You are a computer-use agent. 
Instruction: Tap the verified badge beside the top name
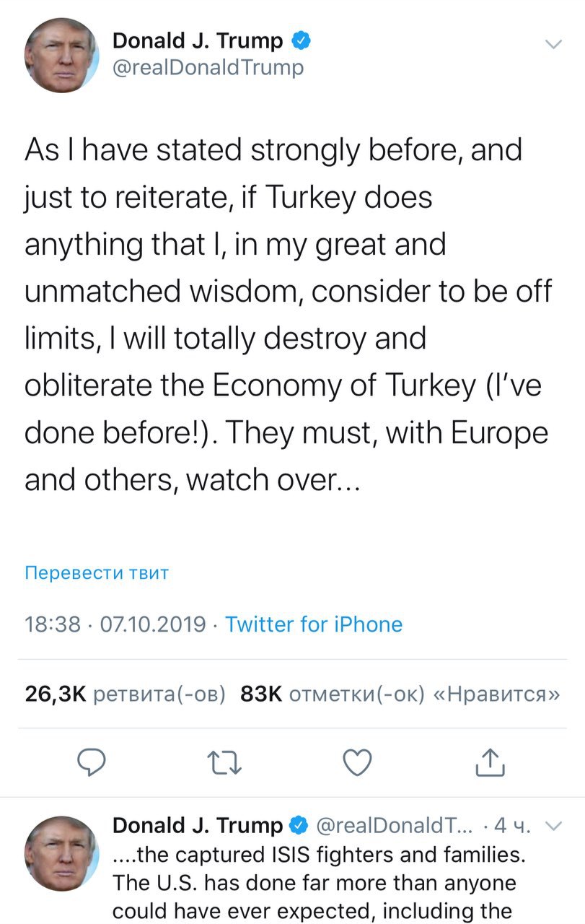coord(302,41)
